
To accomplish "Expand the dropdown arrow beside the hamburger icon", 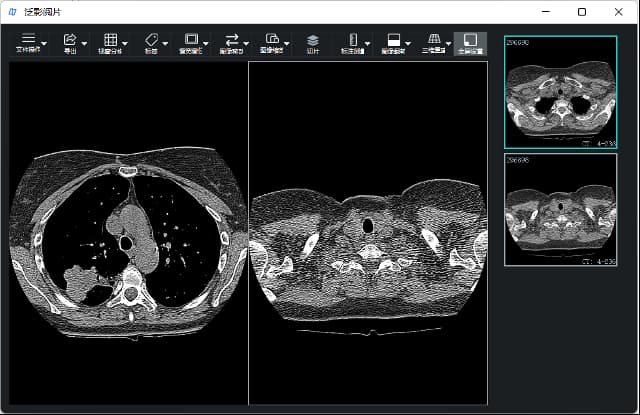I will 44,43.
